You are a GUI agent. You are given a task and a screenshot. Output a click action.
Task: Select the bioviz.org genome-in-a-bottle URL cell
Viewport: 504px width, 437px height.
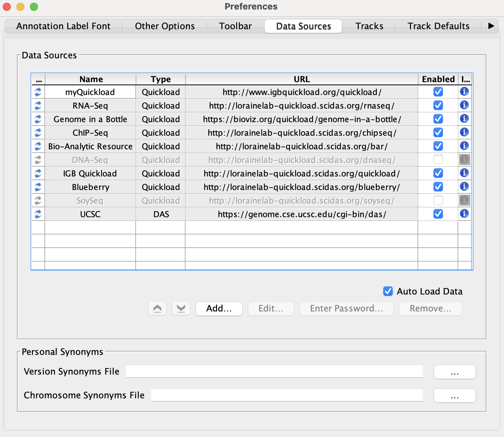click(302, 119)
